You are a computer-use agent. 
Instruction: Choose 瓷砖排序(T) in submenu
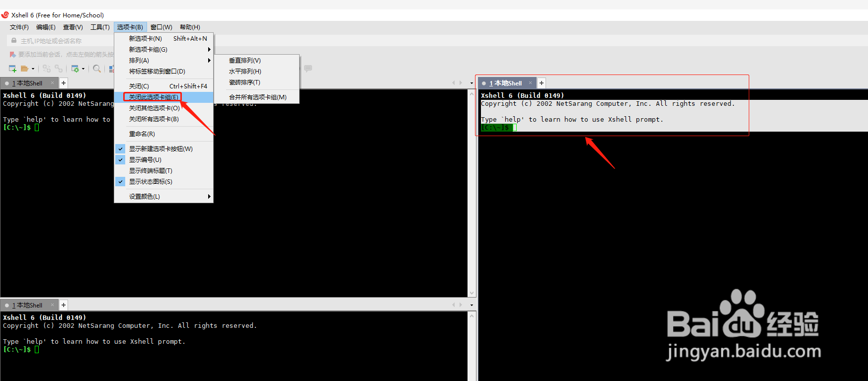256,82
